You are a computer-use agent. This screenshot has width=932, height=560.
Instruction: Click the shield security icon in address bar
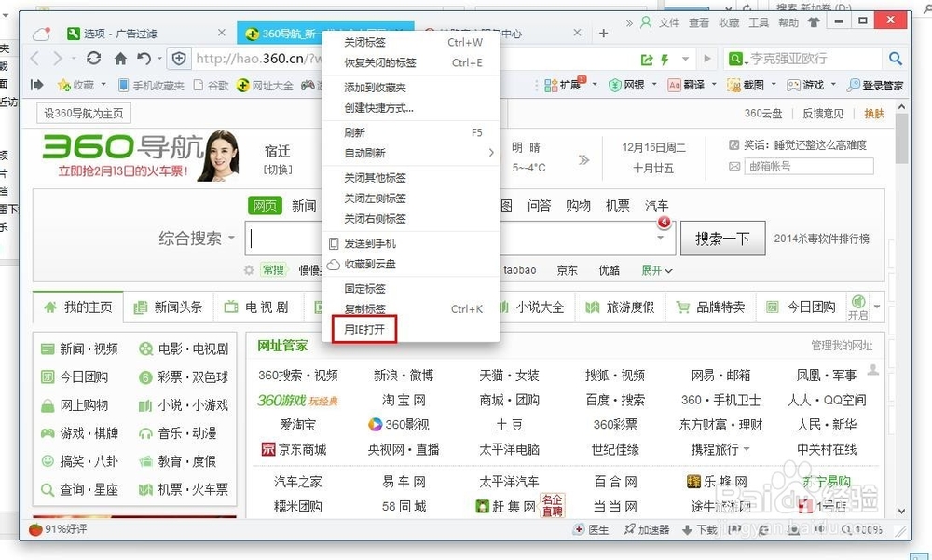179,59
